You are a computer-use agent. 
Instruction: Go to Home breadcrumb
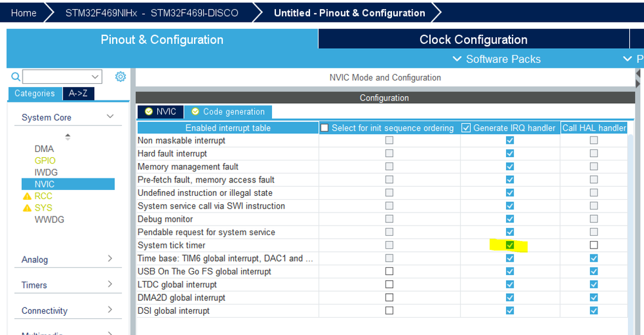[x=23, y=13]
